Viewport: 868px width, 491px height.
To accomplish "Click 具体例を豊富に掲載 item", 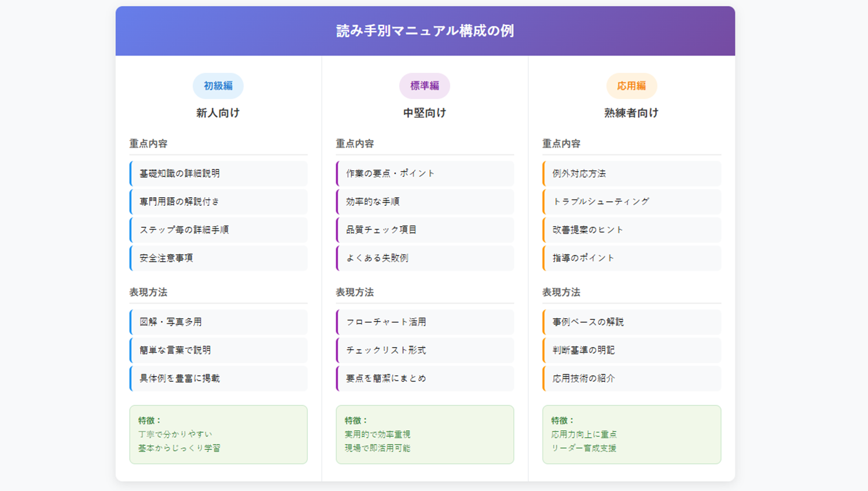I will click(219, 378).
